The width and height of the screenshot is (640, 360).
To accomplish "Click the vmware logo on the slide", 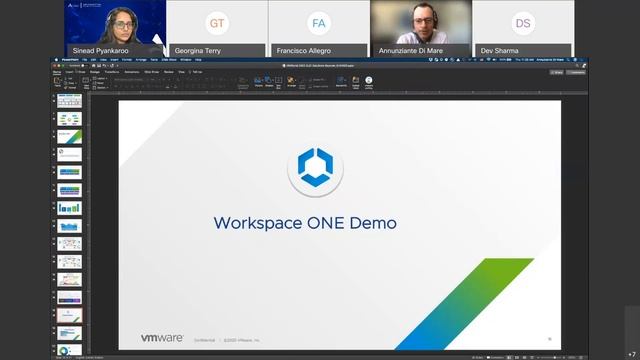I will [162, 338].
